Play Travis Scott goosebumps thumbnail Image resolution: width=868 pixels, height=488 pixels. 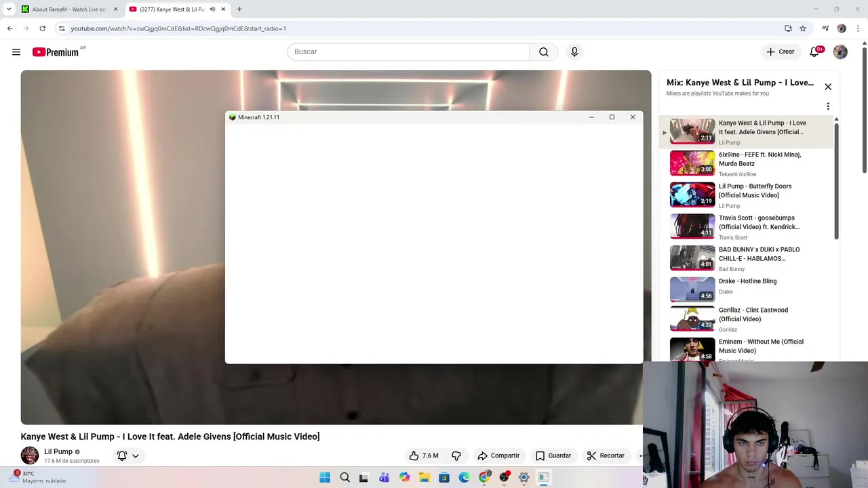(x=692, y=226)
